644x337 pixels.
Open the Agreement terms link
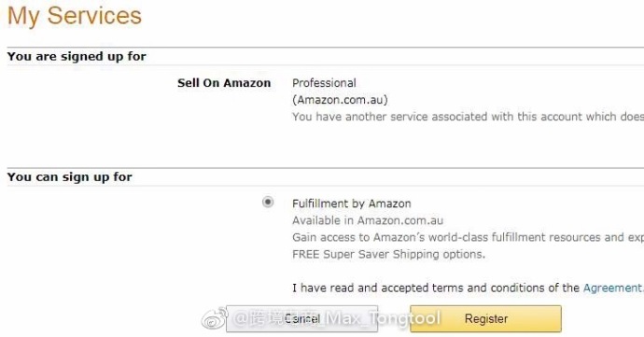point(613,288)
